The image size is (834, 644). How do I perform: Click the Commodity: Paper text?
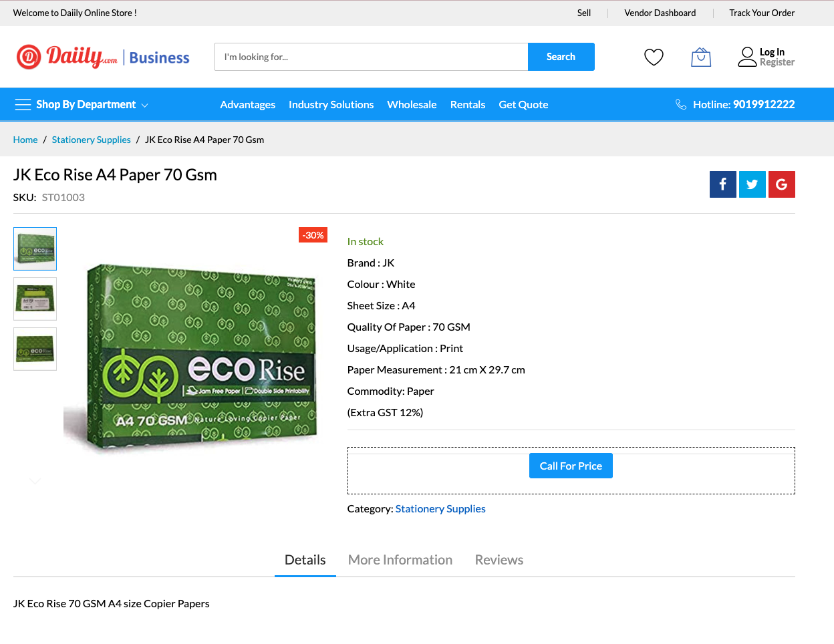point(391,391)
